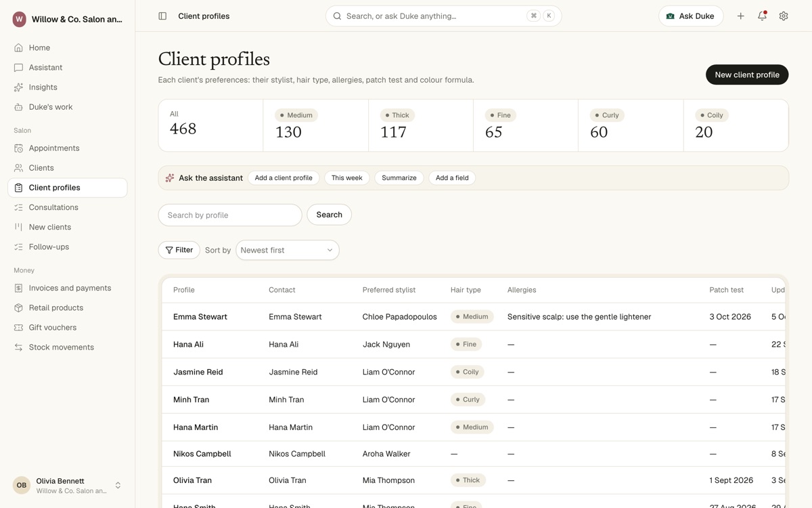The image size is (812, 508).
Task: Click the Search button
Action: (x=330, y=215)
